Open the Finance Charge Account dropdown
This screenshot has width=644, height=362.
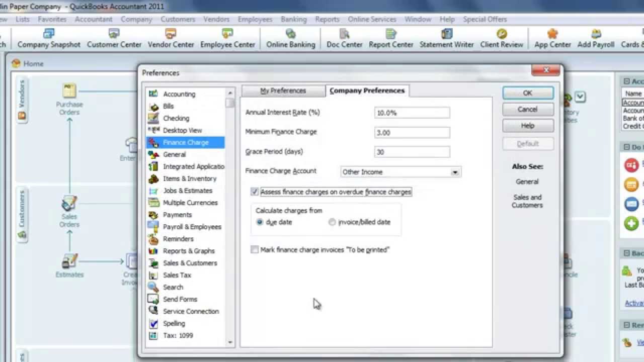point(455,172)
